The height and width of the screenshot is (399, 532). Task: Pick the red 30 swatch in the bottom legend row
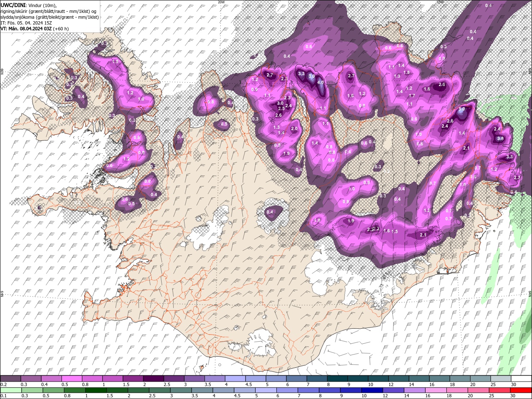tap(521, 390)
